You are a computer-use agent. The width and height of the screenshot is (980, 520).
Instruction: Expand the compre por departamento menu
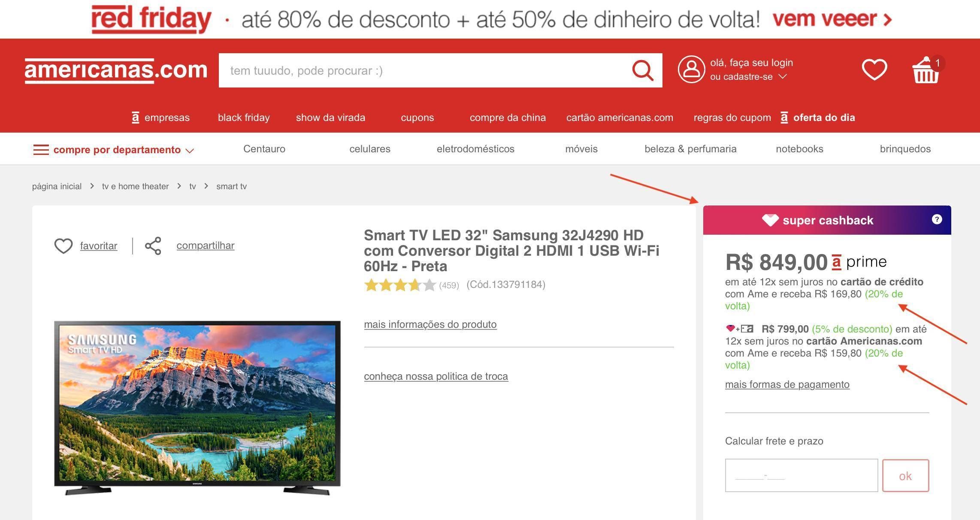(x=114, y=150)
